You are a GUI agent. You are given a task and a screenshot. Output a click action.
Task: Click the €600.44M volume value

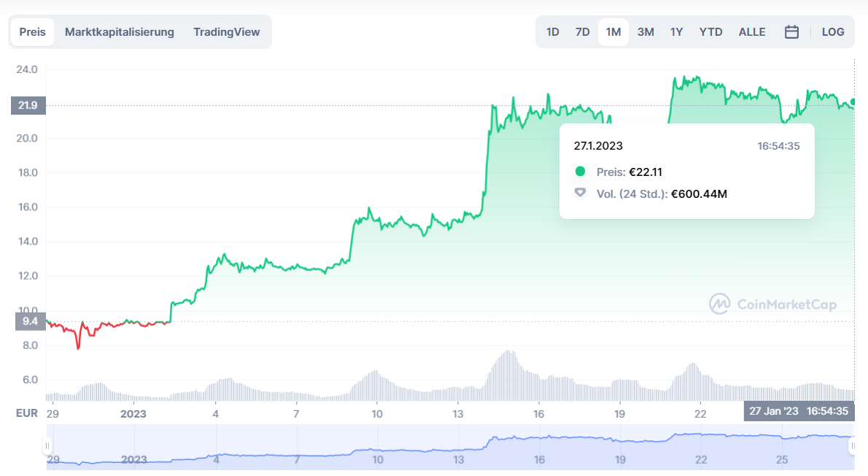[700, 194]
